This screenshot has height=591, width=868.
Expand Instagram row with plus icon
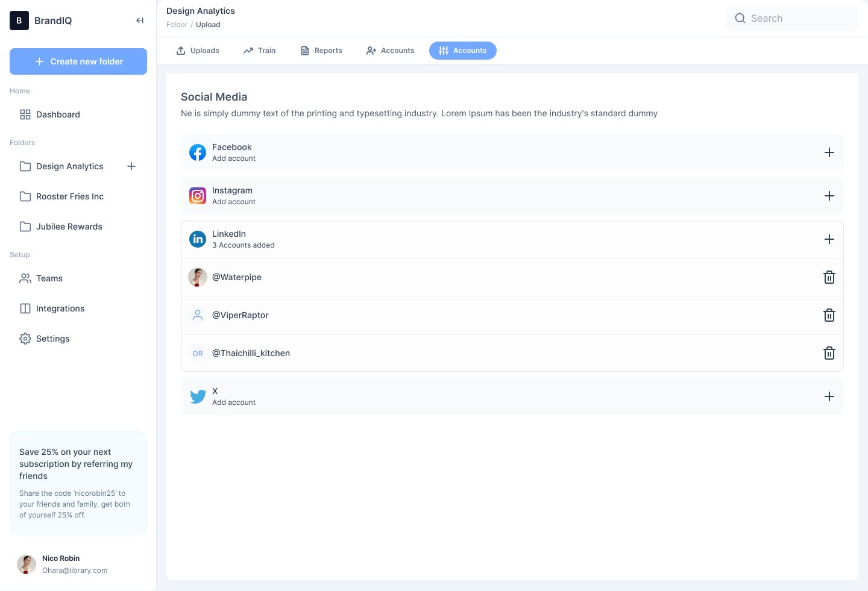pyautogui.click(x=829, y=196)
